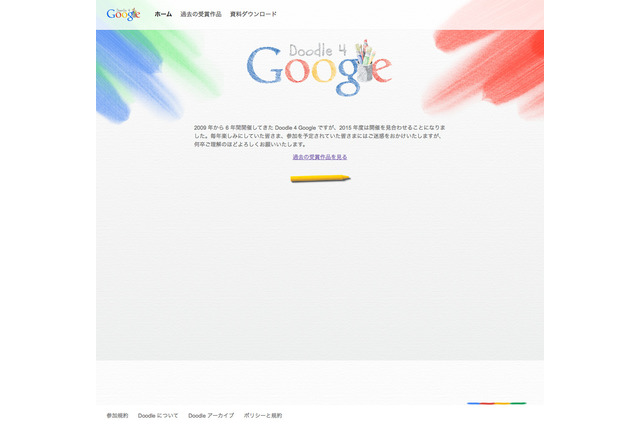
Task: Click the paragraph starting 2009 年から
Action: click(x=320, y=136)
